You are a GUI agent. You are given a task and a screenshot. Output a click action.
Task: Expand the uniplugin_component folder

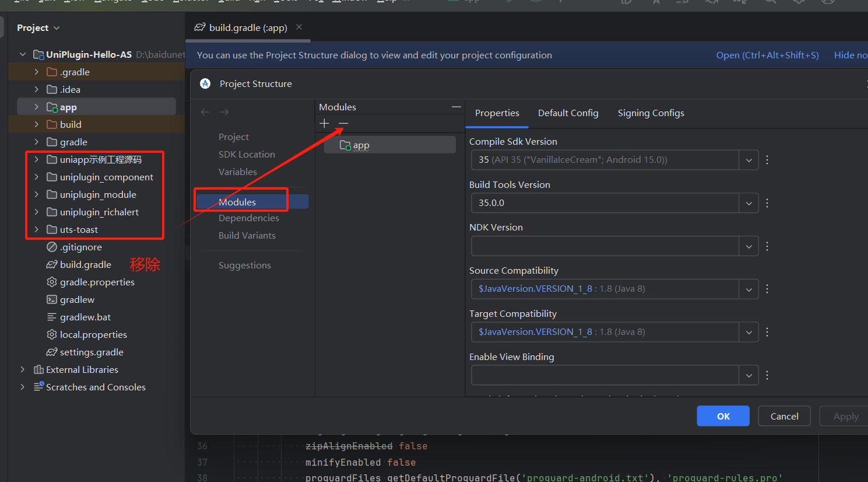[x=36, y=177]
